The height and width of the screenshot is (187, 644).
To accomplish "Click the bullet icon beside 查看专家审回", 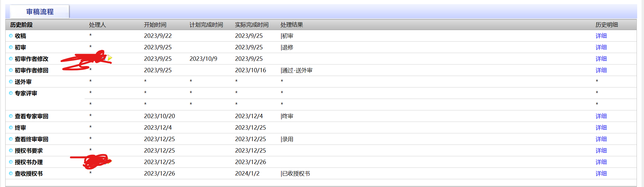I will tap(11, 116).
